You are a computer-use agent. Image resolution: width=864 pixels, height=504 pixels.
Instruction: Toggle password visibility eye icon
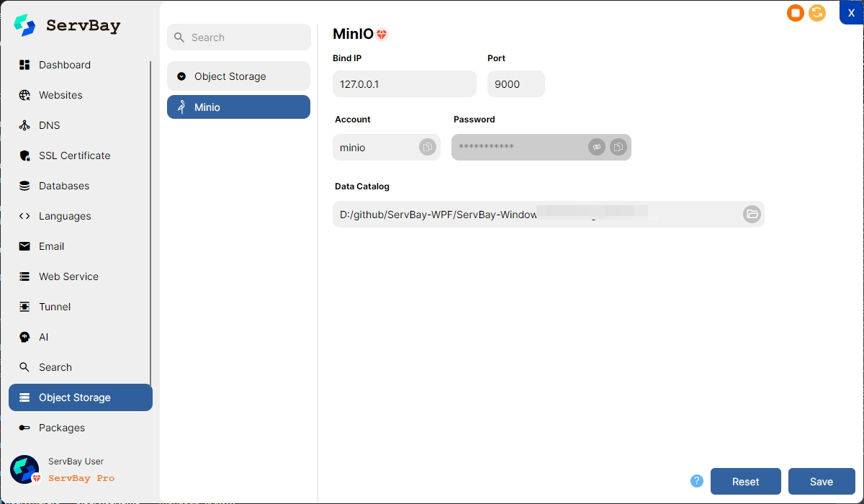(x=596, y=147)
